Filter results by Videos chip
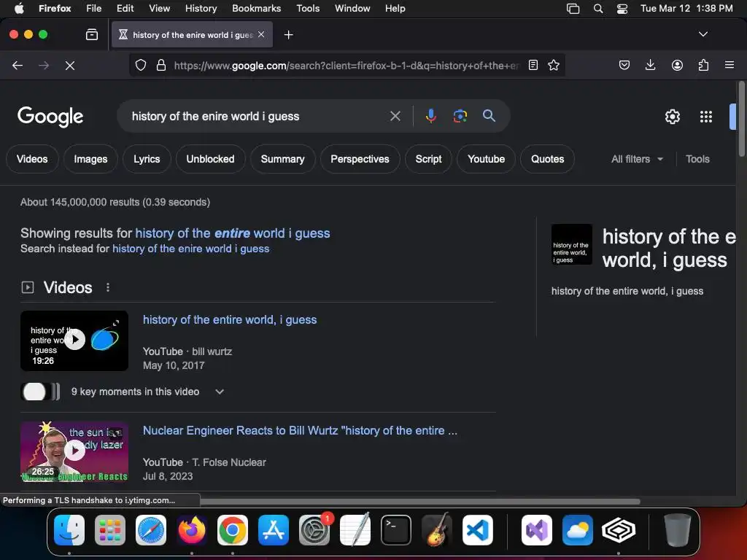The height and width of the screenshot is (560, 747). pyautogui.click(x=32, y=159)
